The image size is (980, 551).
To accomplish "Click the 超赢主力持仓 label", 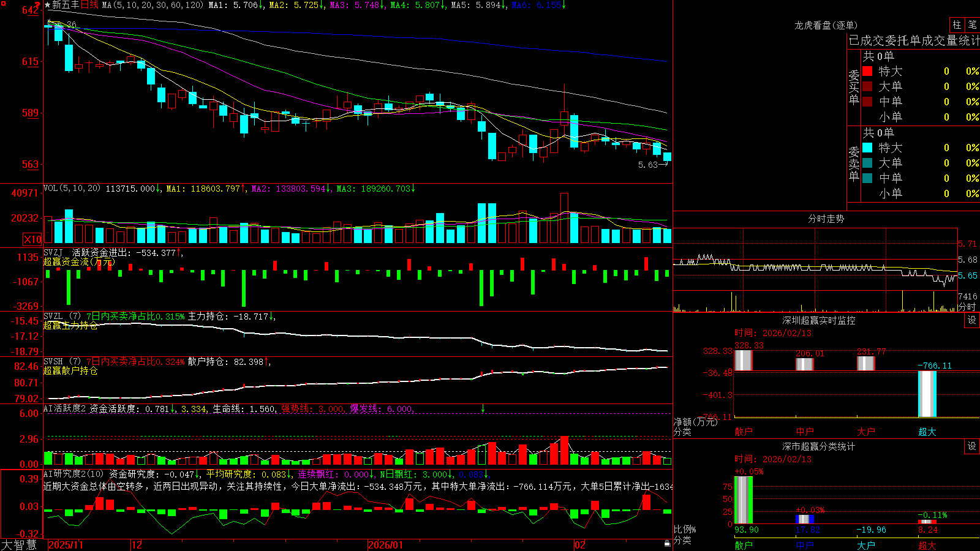I will pos(70,325).
